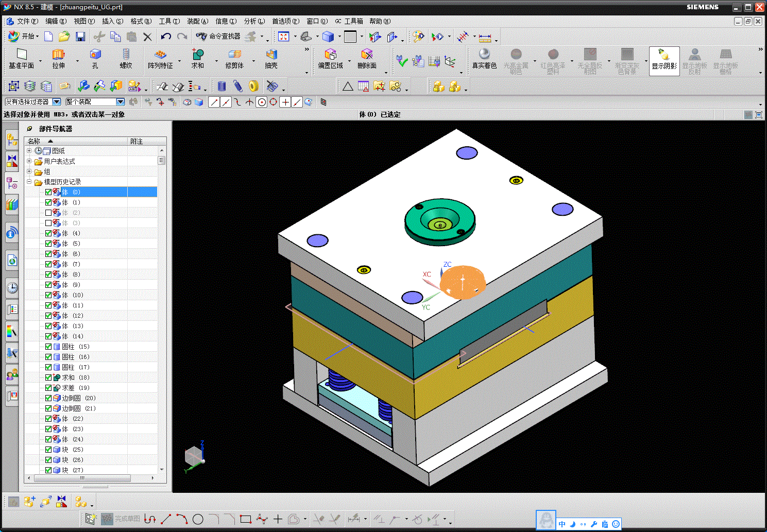
Task: Enable the checkbox for 体 (2)
Action: coord(48,213)
